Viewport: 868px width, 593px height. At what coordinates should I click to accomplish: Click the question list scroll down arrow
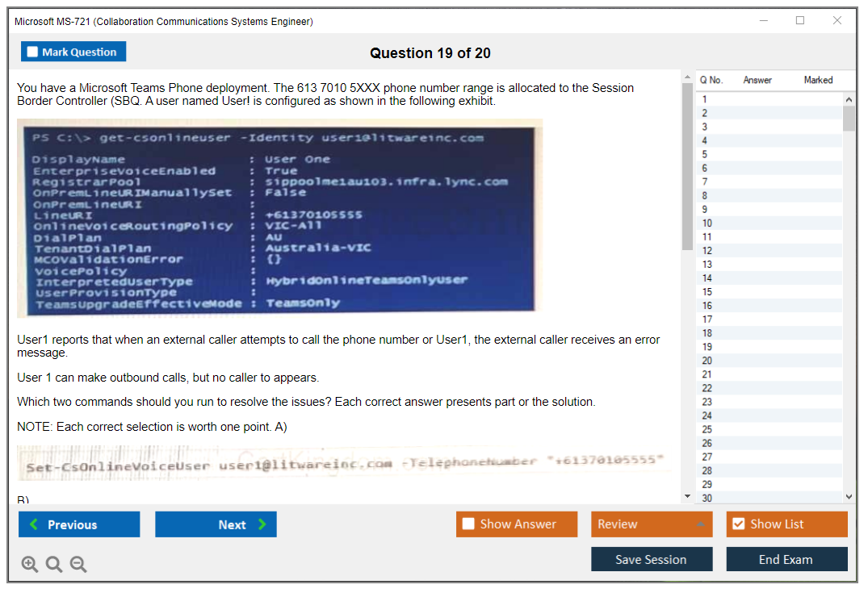849,497
